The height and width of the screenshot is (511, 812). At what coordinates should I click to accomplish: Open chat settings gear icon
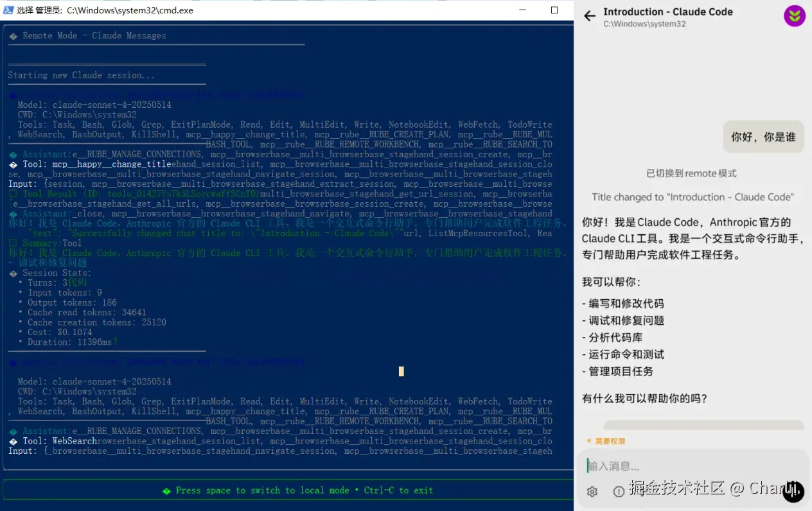(592, 491)
